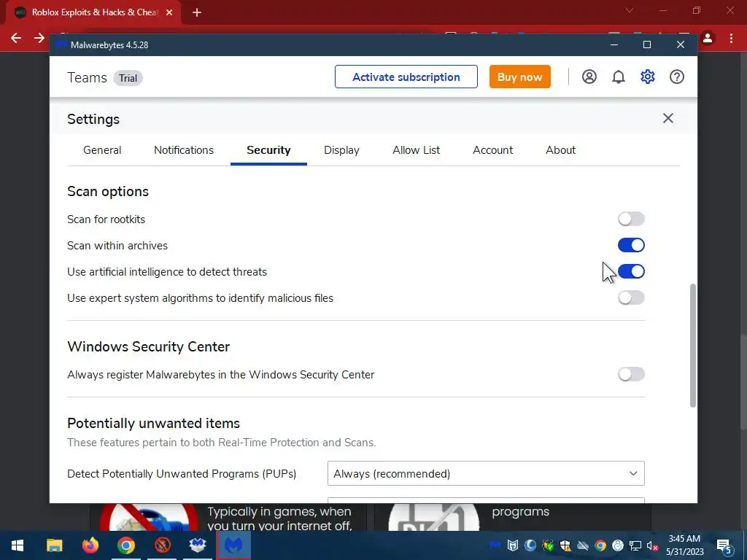
Task: Close the Roblox Exploits tab
Action: tap(169, 12)
